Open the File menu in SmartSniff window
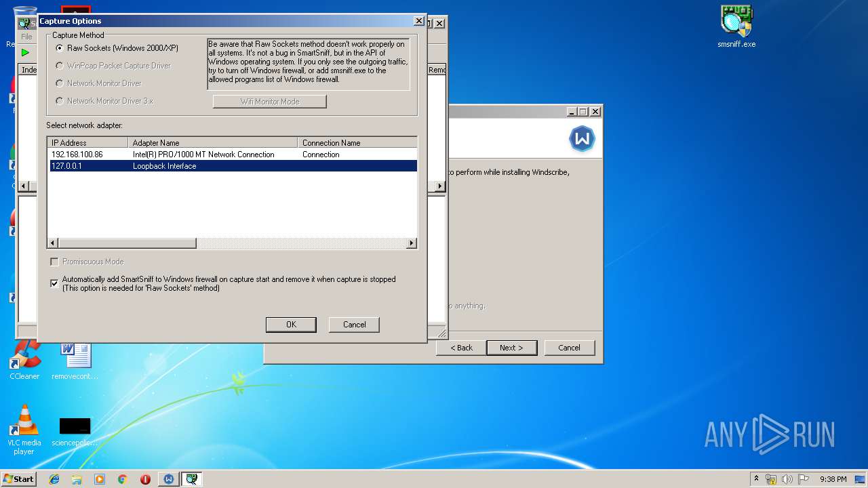868x488 pixels. 26,37
